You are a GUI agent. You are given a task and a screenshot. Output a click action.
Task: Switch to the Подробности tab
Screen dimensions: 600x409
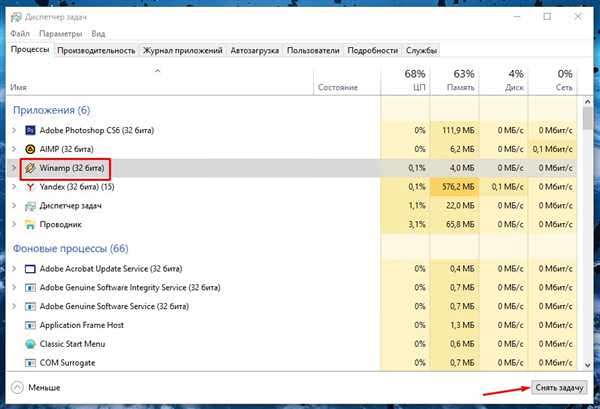click(x=372, y=51)
